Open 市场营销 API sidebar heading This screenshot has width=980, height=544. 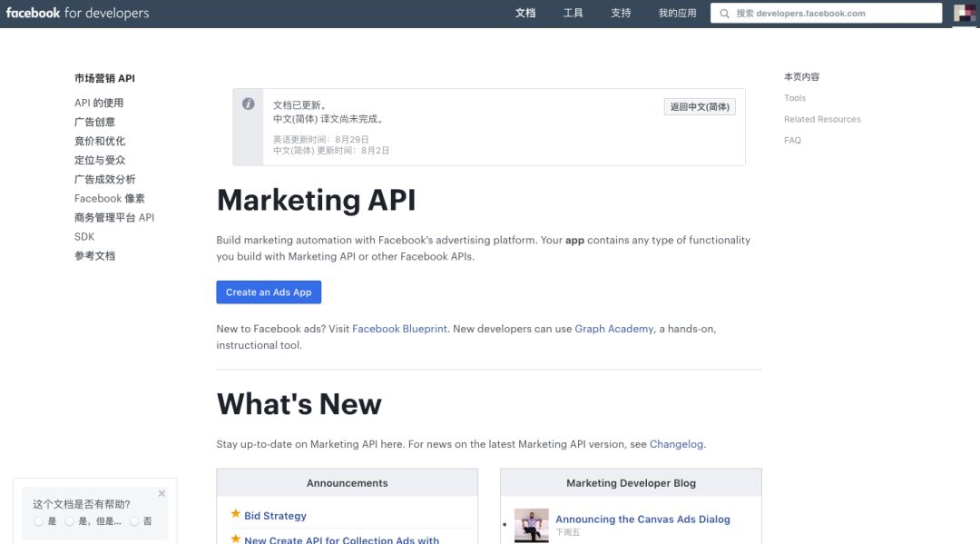coord(104,78)
